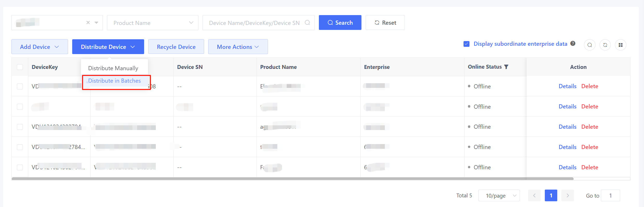The height and width of the screenshot is (207, 644).
Task: Click the Recycle Device button
Action: [x=176, y=47]
